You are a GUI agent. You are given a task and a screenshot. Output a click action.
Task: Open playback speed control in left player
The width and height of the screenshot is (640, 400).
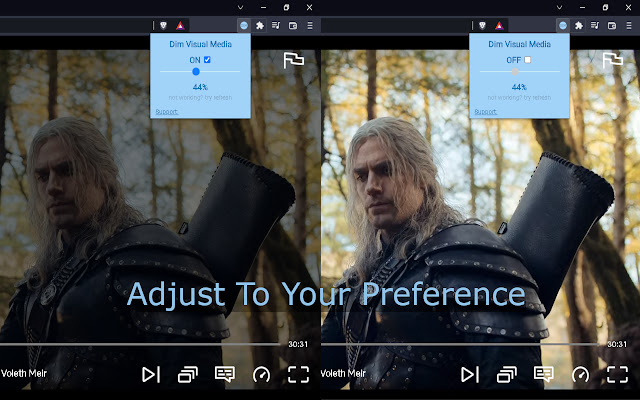261,374
